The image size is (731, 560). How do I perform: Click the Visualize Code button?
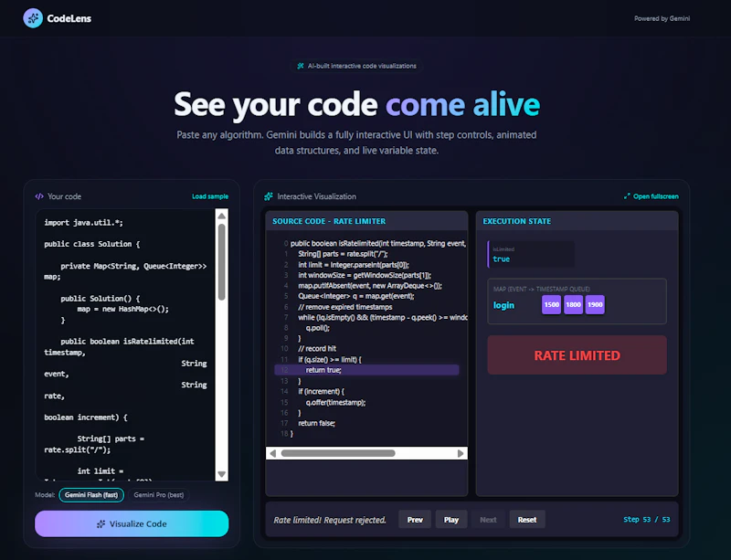coord(132,523)
